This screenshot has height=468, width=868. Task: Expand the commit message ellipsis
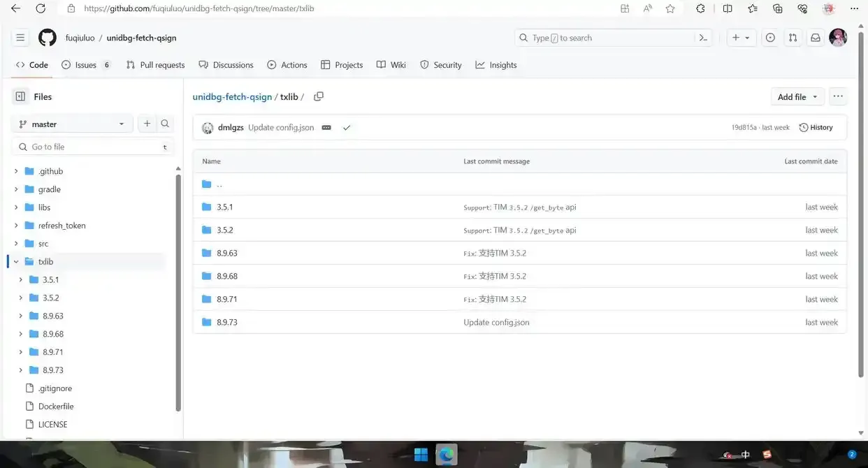326,128
